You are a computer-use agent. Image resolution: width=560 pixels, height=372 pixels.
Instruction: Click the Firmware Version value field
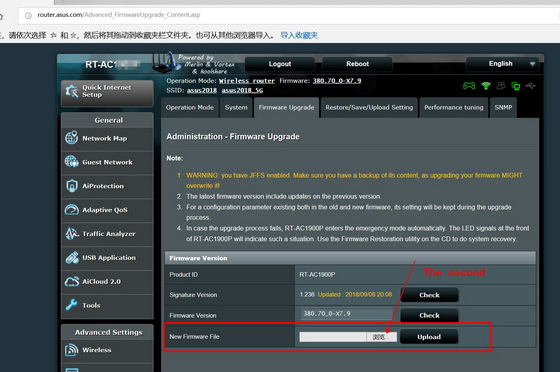tap(346, 314)
